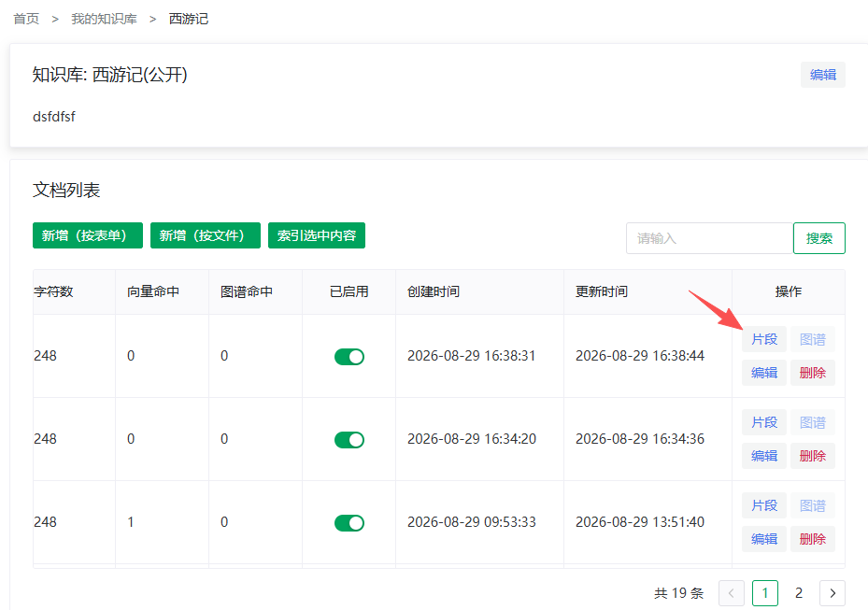Click the 搜索 button
This screenshot has width=868, height=610.
pyautogui.click(x=819, y=238)
